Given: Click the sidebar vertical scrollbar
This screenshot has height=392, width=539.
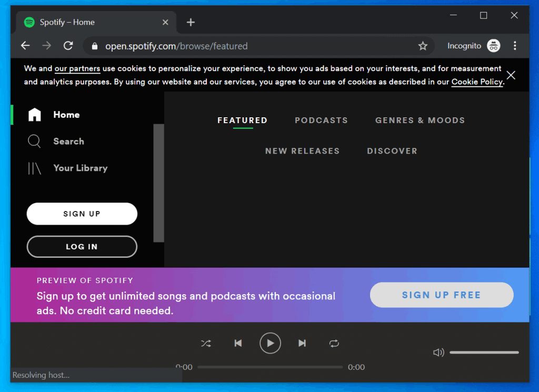Looking at the screenshot, I should pos(158,183).
